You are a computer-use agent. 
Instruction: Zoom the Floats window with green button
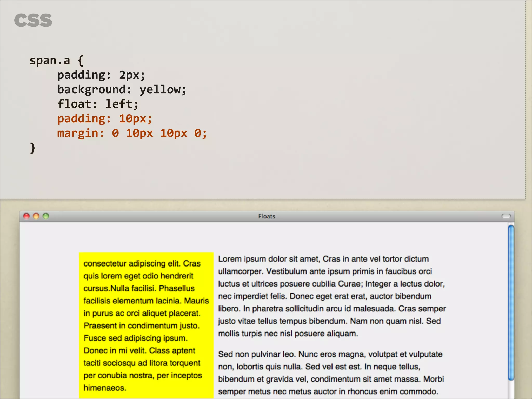(46, 216)
